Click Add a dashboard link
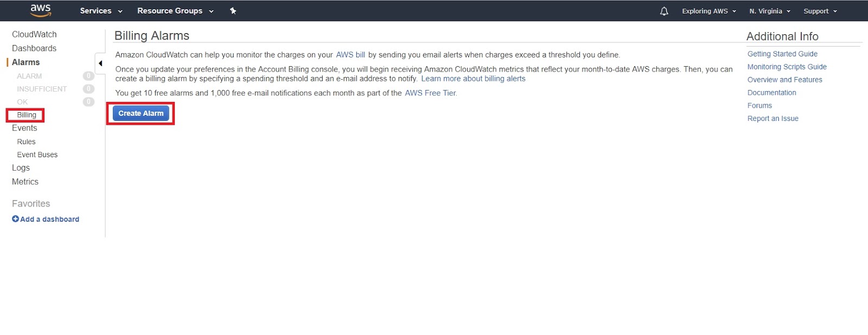868x335 pixels. [x=49, y=219]
